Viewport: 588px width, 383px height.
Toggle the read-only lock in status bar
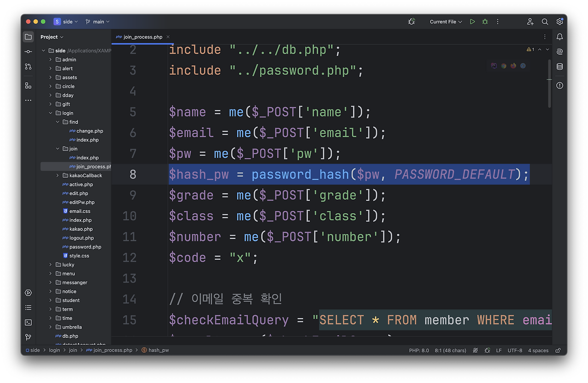click(x=558, y=350)
